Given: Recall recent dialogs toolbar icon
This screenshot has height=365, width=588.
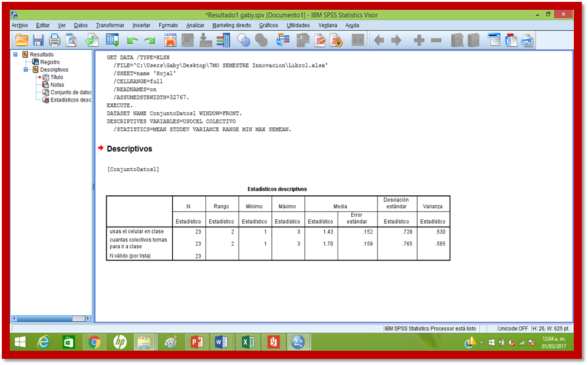Looking at the screenshot, I should [x=112, y=40].
